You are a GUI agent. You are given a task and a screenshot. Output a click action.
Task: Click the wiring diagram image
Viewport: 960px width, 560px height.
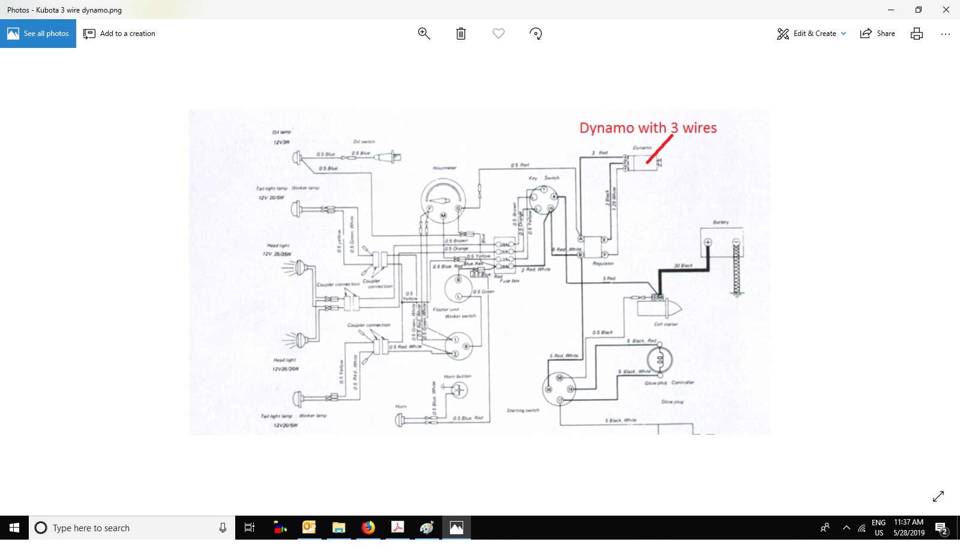point(479,272)
